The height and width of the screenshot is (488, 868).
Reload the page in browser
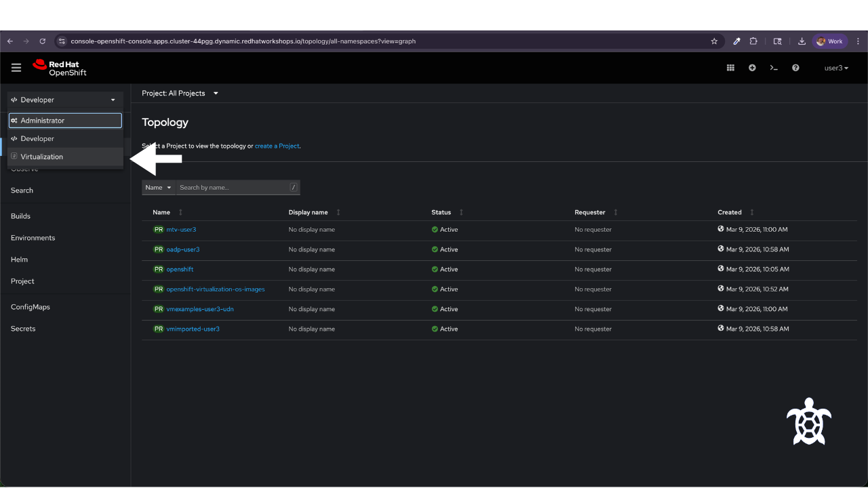(42, 41)
